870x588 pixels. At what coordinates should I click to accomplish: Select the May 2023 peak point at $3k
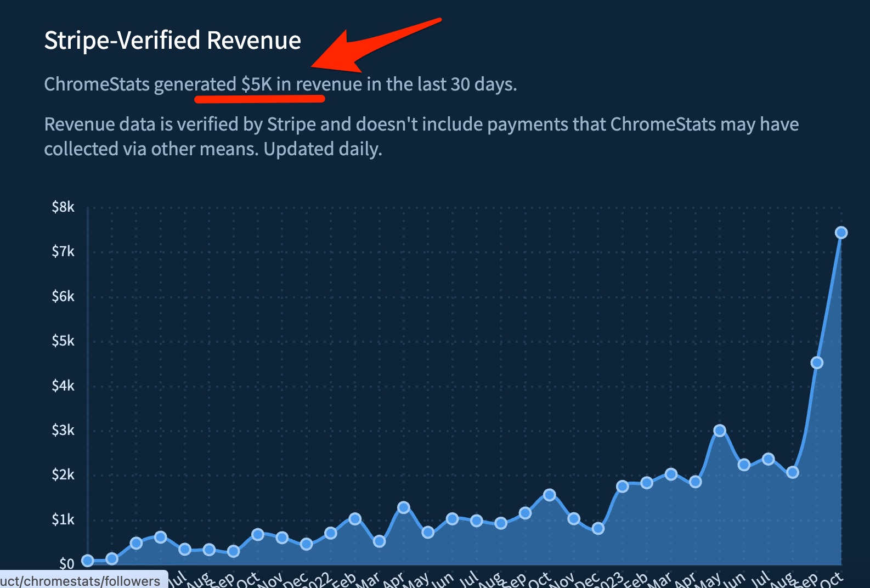(x=720, y=431)
